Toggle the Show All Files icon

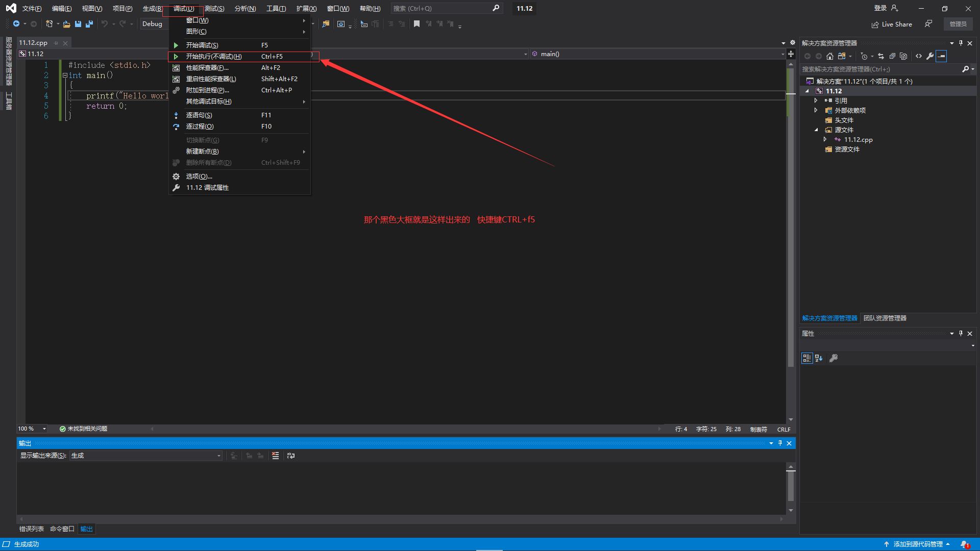point(903,56)
